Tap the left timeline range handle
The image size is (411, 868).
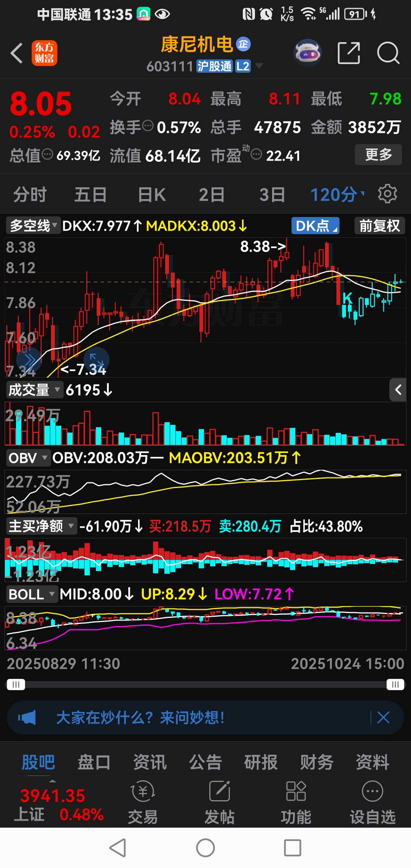coord(16,685)
